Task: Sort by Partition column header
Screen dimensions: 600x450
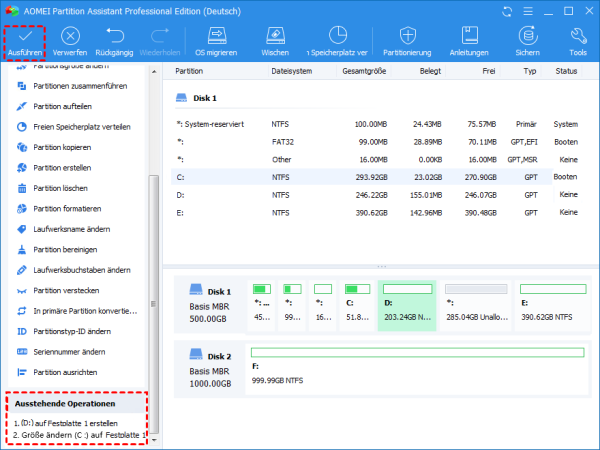Action: coord(189,71)
